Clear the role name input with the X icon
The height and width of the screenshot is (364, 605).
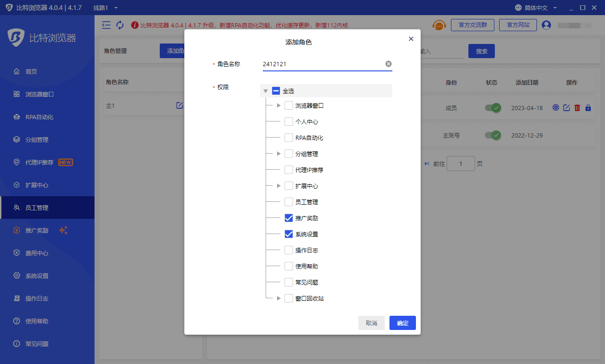pos(388,63)
